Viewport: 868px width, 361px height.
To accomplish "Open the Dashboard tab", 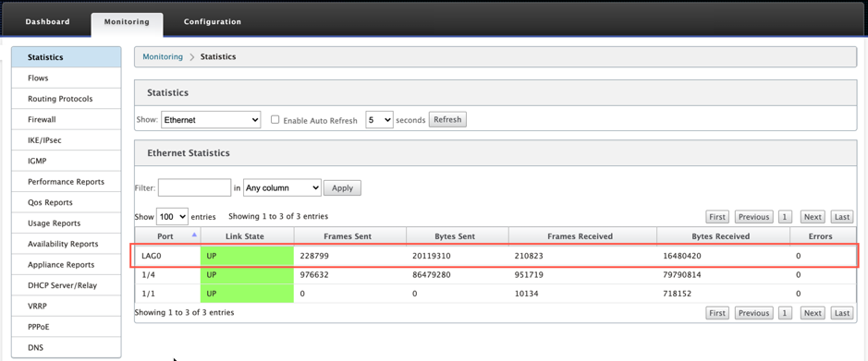I will tap(48, 21).
